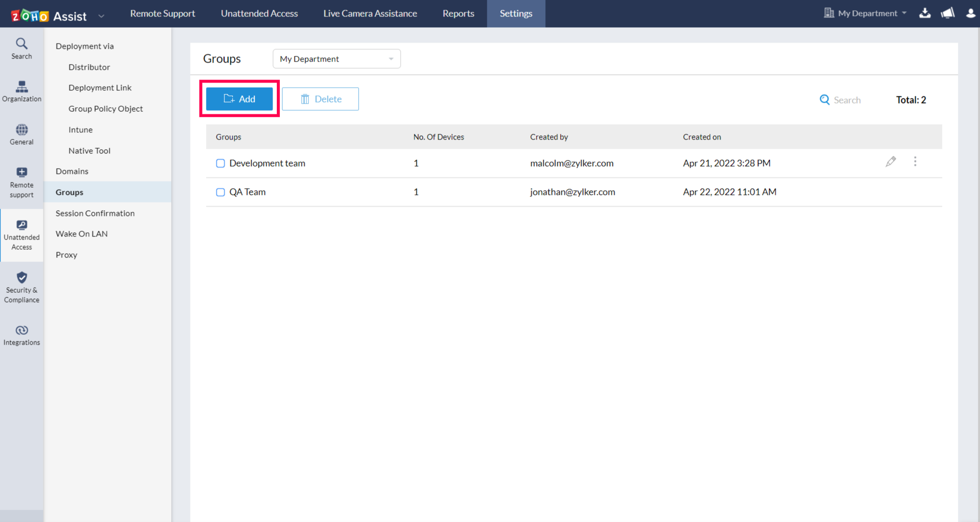
Task: Check the Development team checkbox
Action: [220, 164]
